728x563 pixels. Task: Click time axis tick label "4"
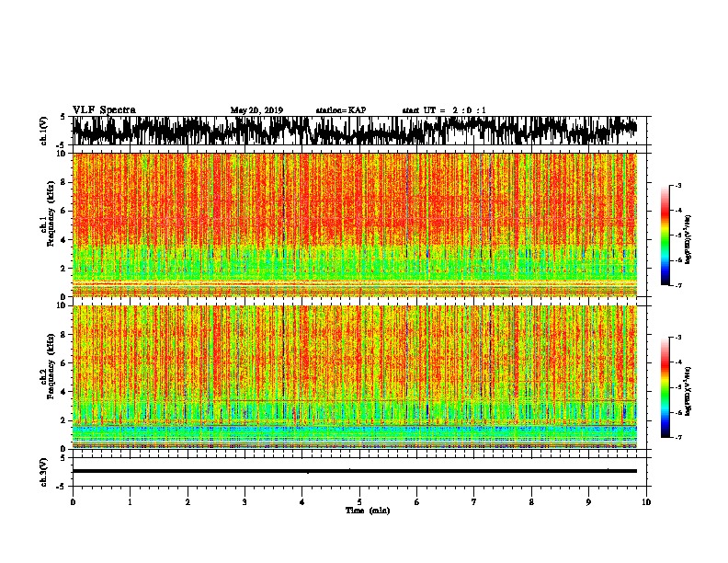click(302, 502)
